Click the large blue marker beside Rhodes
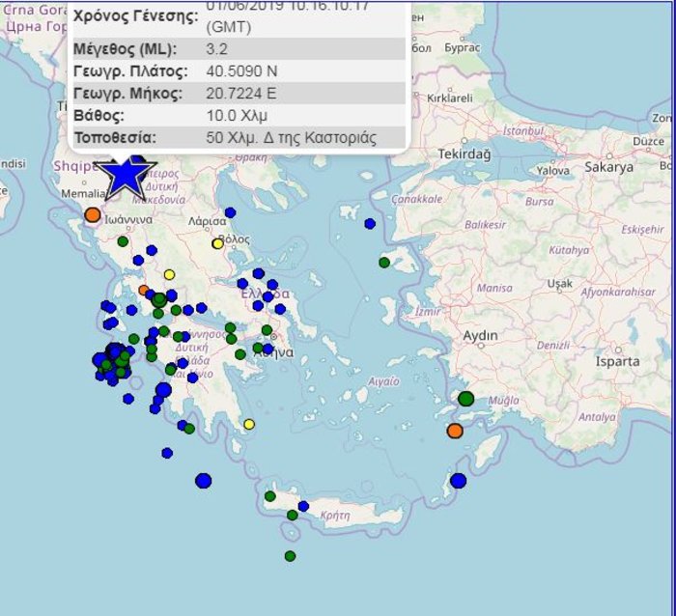Screen dimensions: 676x616 click(459, 481)
